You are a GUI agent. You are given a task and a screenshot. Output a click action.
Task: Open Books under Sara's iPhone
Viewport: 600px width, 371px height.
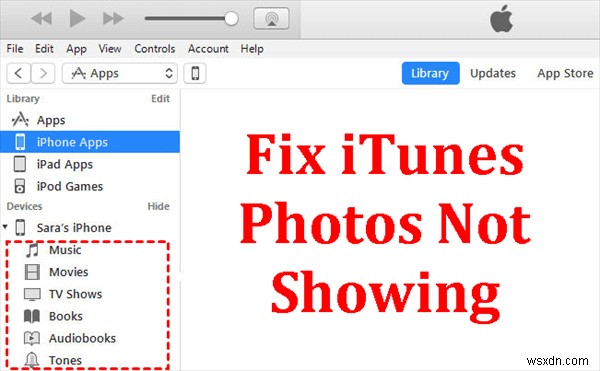click(x=66, y=316)
